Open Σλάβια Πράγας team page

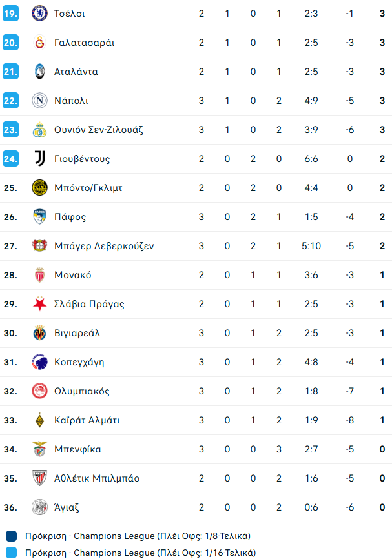tap(89, 304)
